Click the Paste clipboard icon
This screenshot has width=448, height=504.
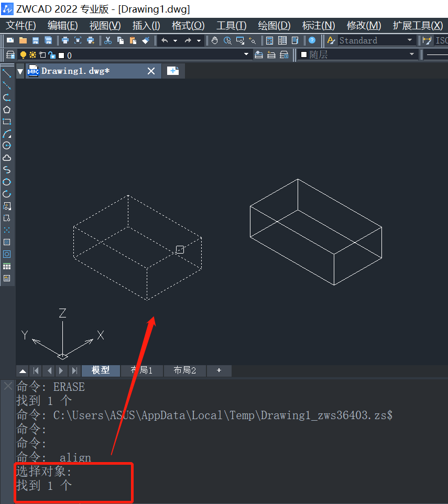coord(133,40)
